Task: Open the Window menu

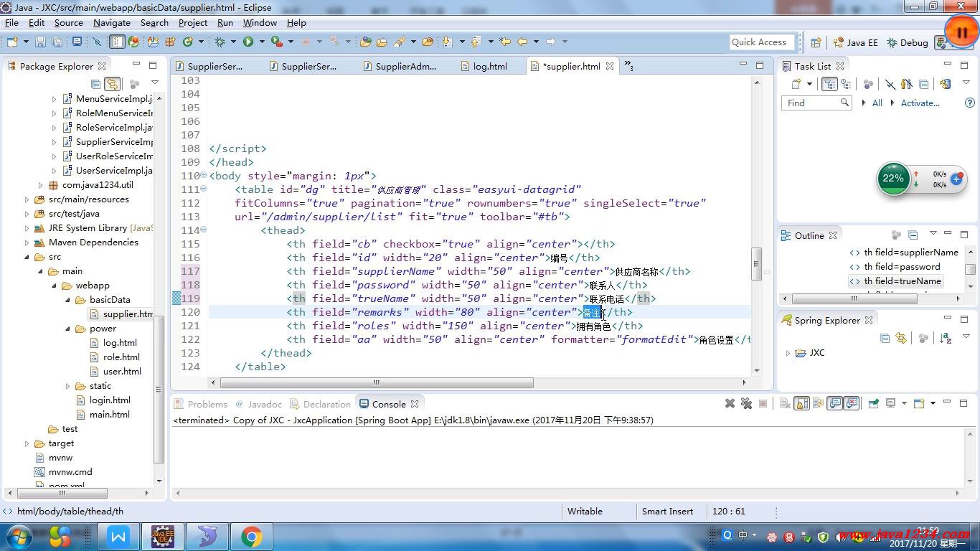Action: pos(260,22)
